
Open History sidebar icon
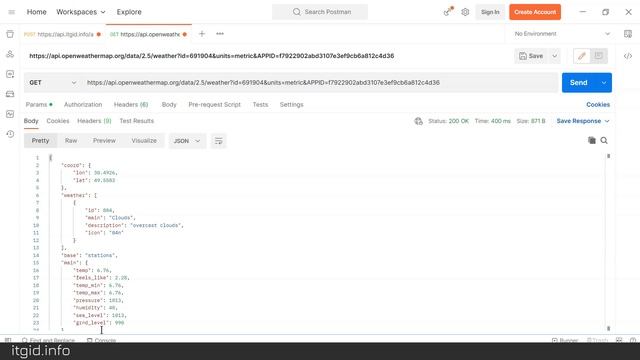[x=10, y=134]
